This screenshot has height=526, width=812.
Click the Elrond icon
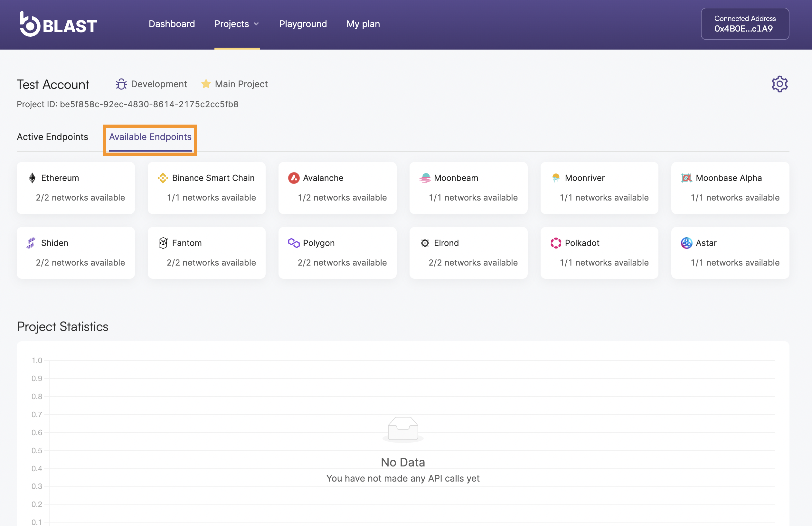[x=425, y=243]
